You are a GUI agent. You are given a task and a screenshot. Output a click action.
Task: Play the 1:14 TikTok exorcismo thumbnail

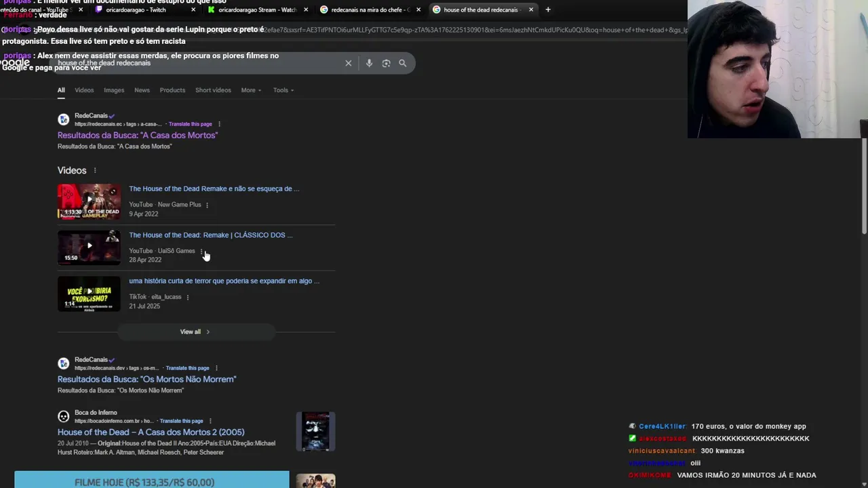(x=89, y=293)
